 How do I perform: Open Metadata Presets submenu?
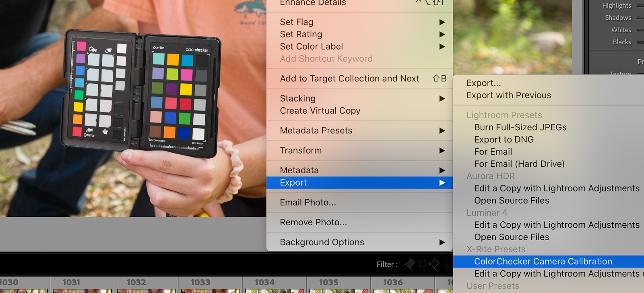coord(316,131)
